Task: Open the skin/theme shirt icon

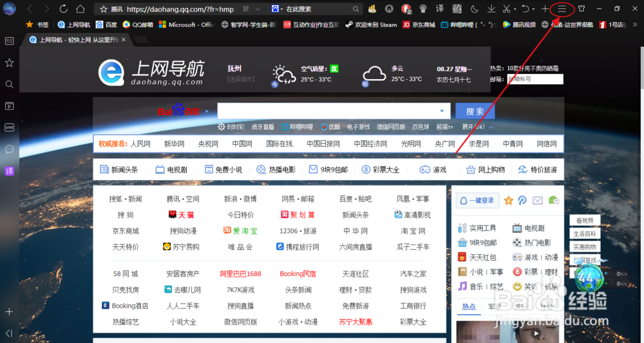Action: coord(582,8)
